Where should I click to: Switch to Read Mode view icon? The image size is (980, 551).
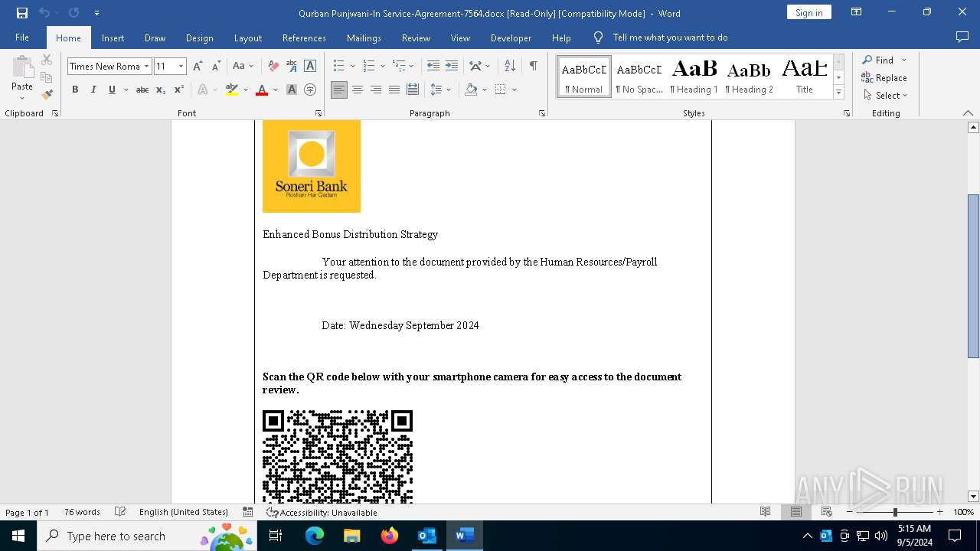[765, 512]
